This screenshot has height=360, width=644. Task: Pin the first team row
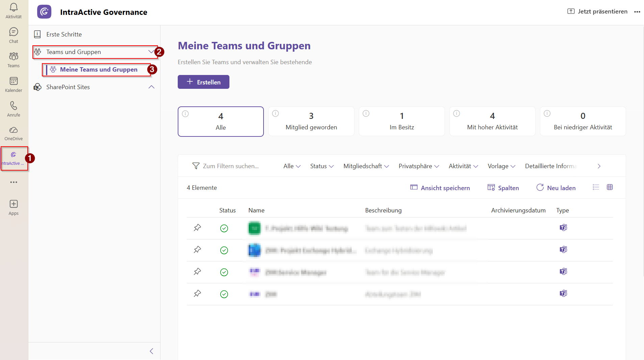(x=197, y=228)
